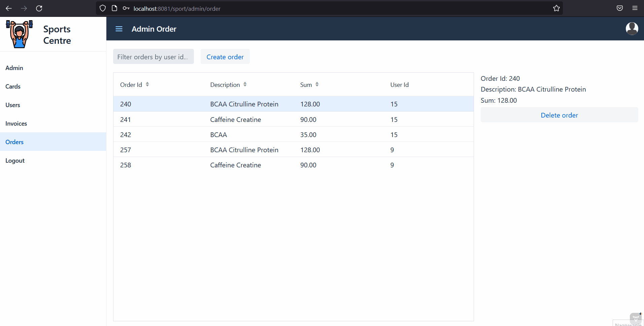This screenshot has width=644, height=326.
Task: Click the Create order button
Action: (x=225, y=57)
